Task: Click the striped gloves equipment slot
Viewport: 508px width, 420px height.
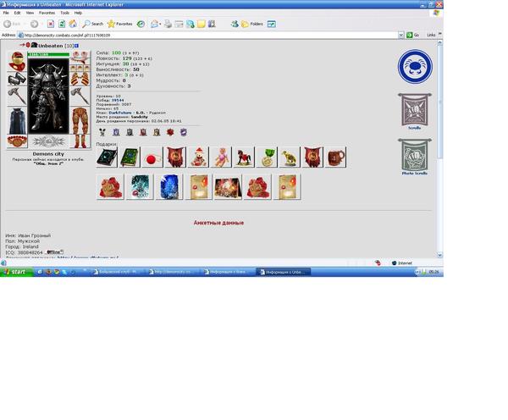Action: [x=80, y=79]
